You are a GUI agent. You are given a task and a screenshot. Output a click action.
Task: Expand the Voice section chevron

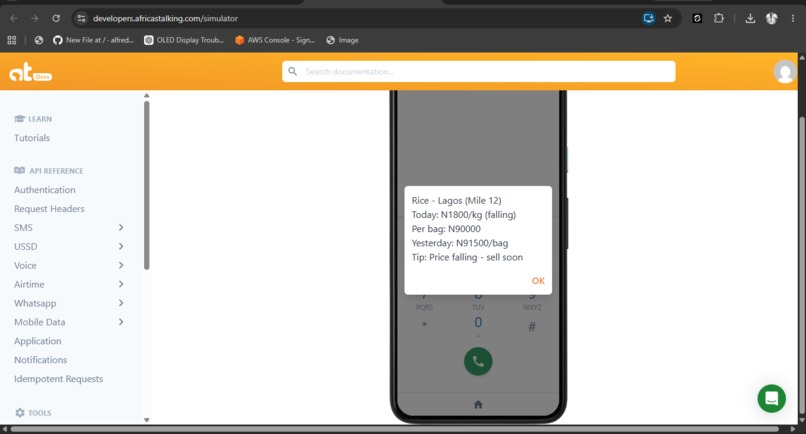tap(121, 265)
